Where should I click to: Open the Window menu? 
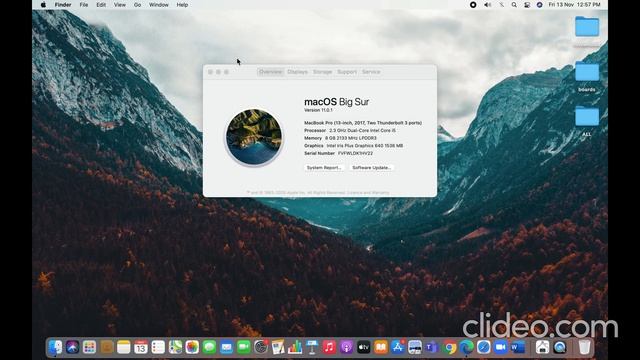point(159,5)
